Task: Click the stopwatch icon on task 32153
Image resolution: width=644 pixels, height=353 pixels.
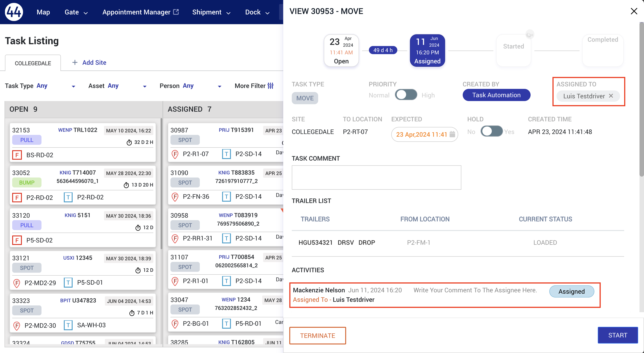Action: [x=129, y=142]
